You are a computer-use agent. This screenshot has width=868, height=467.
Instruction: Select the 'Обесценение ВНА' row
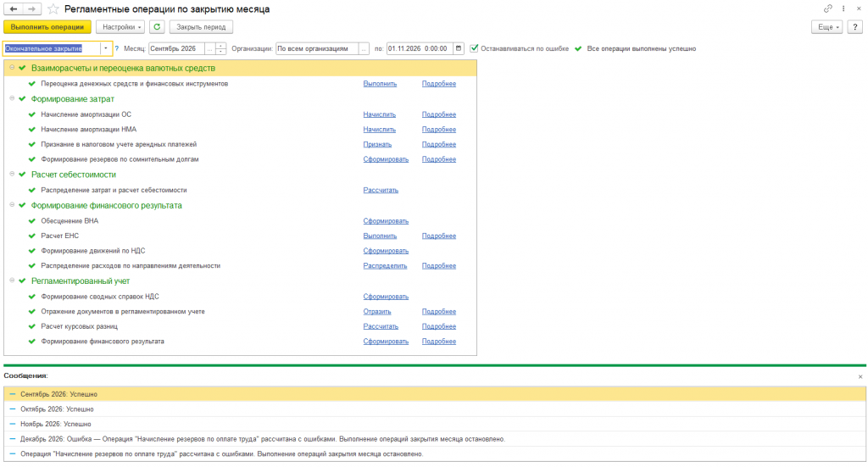coord(240,220)
